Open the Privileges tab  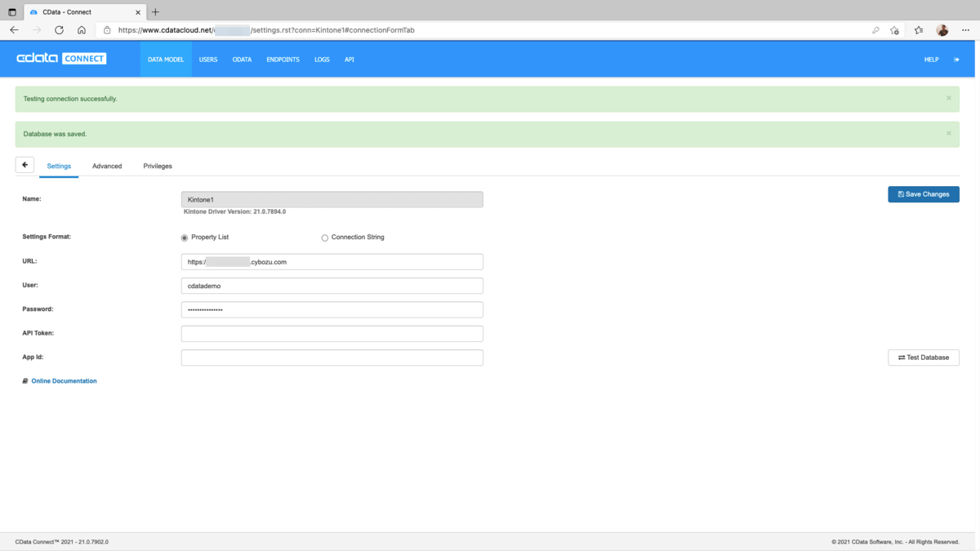coord(158,166)
